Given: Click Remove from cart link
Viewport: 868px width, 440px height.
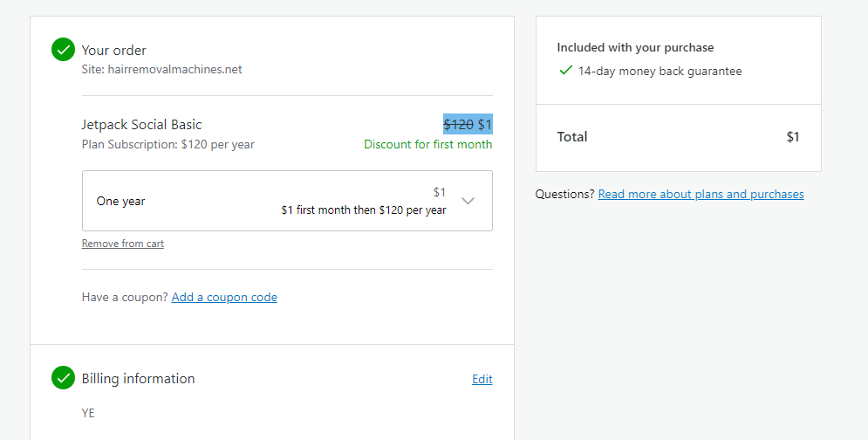Looking at the screenshot, I should point(123,244).
